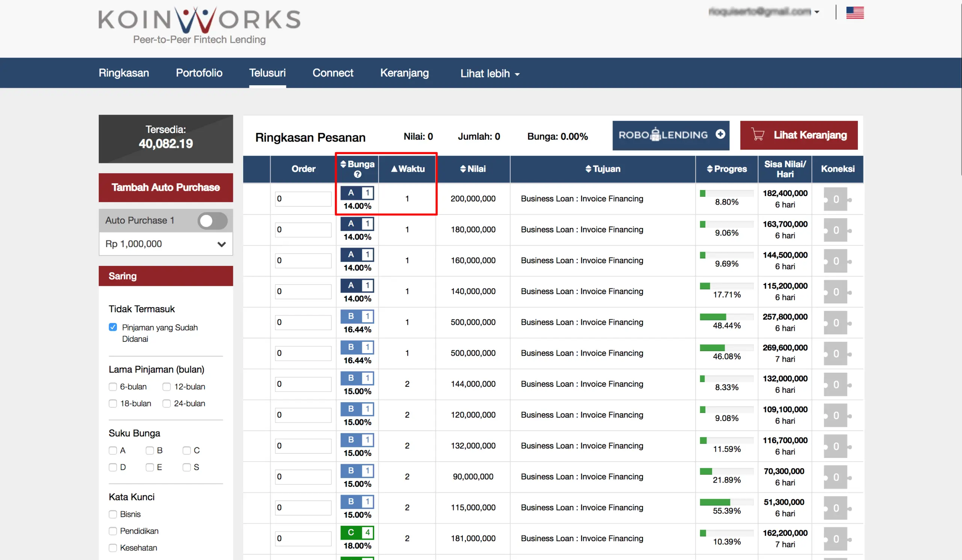Click the Tambah Auto Purchase button
The width and height of the screenshot is (962, 560).
coord(165,187)
